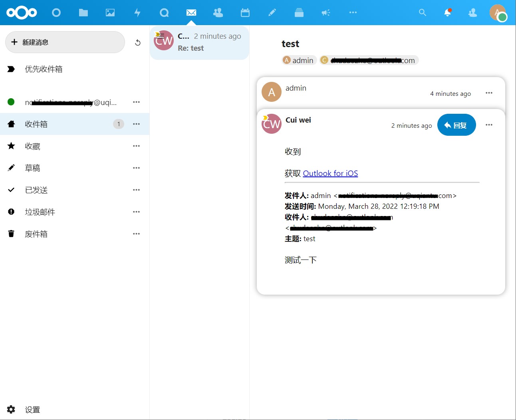Select the notifications-noreply account row

coord(75,102)
